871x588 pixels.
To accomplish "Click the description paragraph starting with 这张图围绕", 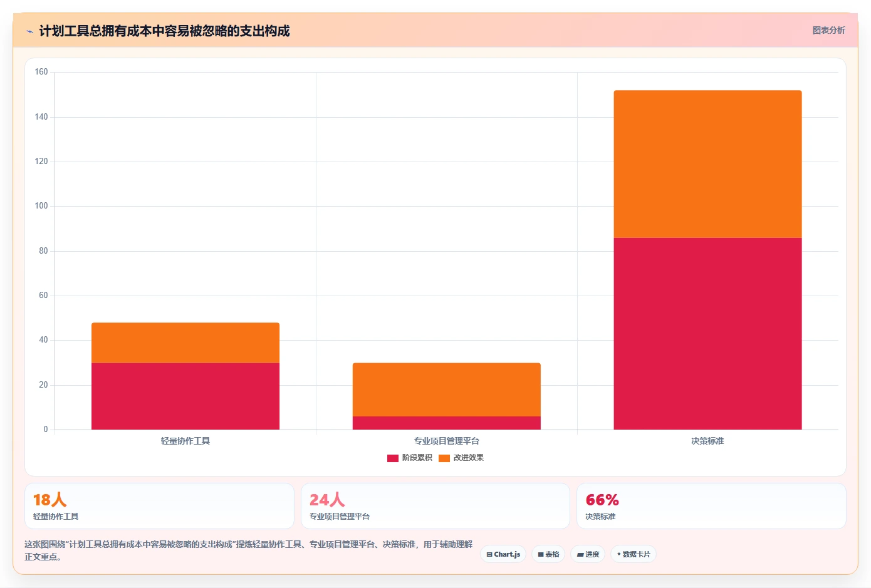I will click(249, 550).
